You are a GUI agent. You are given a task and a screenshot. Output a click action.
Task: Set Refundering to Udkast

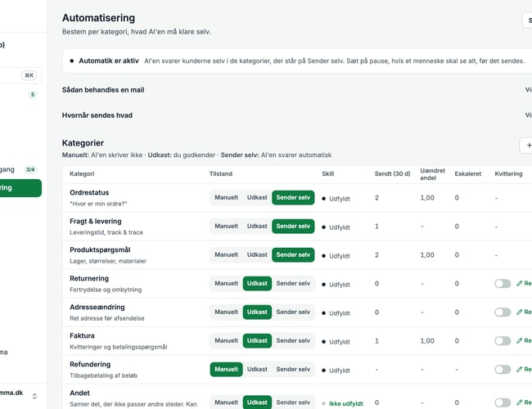257,369
